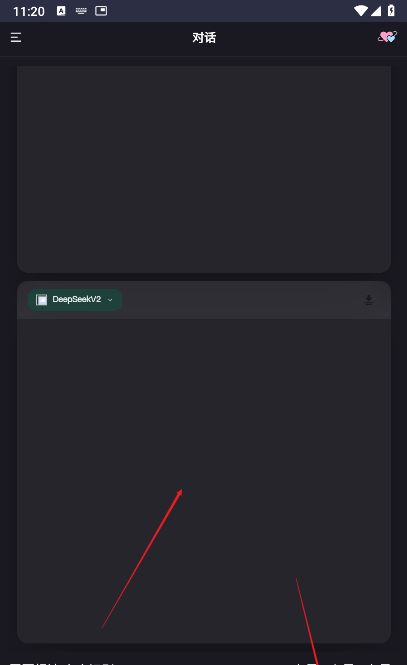Tap the battery charging indicator

coord(391,11)
